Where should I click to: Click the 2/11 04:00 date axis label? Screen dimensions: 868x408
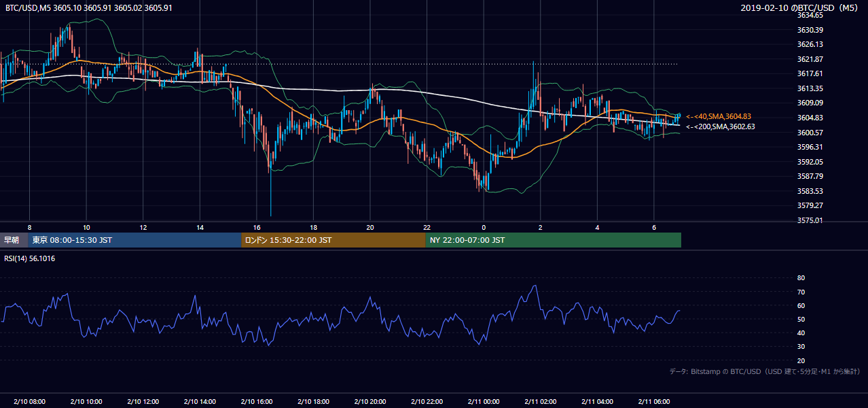[x=597, y=402]
